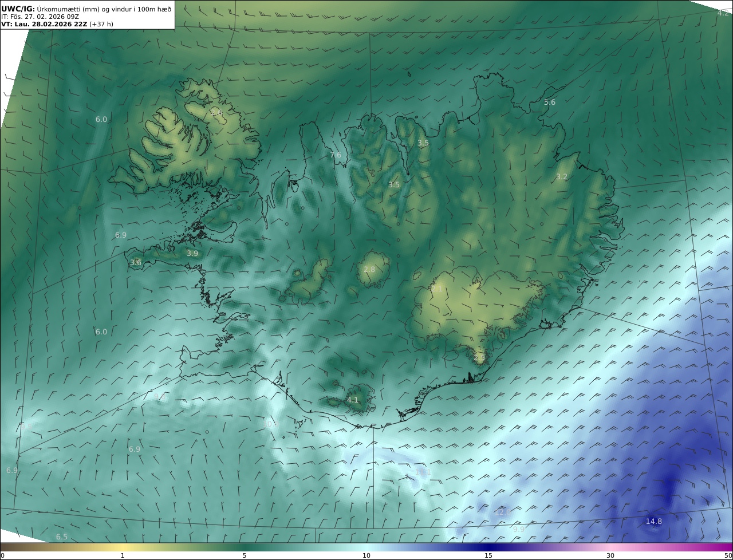The width and height of the screenshot is (733, 560).
Task: Click the 4.1 value label
Action: [353, 400]
